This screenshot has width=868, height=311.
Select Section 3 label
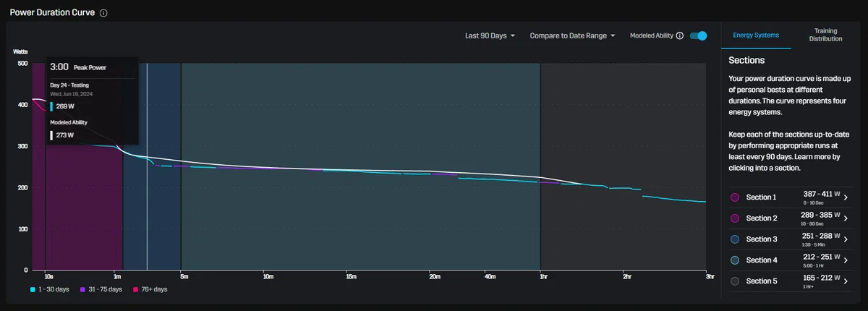(761, 239)
